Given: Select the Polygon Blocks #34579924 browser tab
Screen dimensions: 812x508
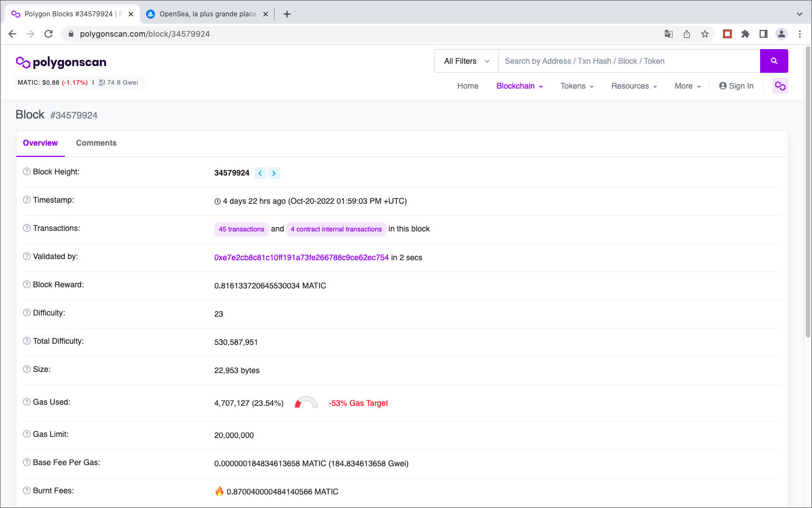Looking at the screenshot, I should click(x=72, y=14).
